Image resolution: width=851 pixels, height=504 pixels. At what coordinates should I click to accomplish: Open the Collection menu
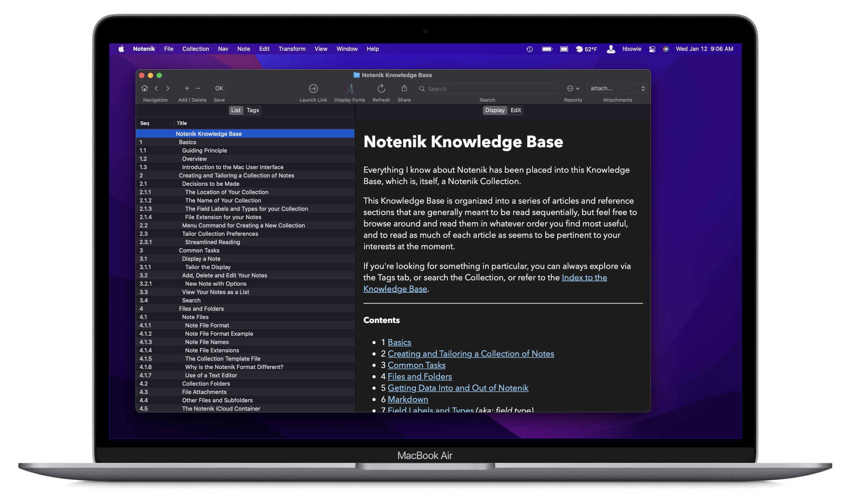point(196,49)
